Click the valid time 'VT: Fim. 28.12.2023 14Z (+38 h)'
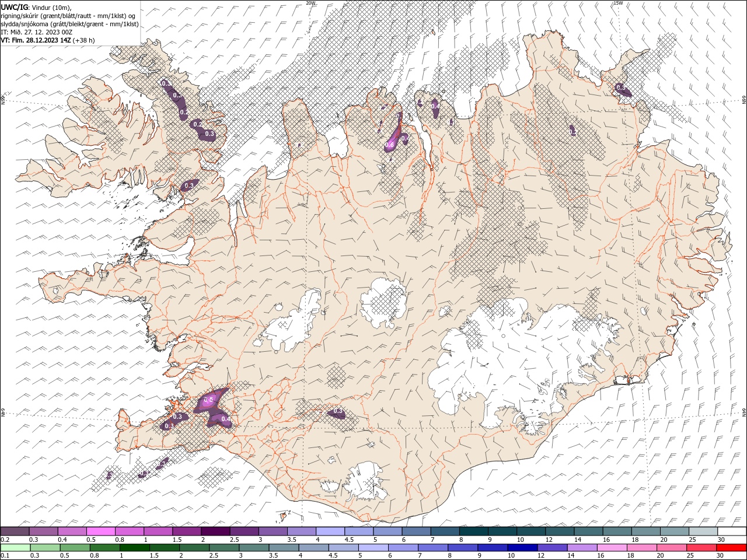Image resolution: width=747 pixels, height=560 pixels. (47, 40)
